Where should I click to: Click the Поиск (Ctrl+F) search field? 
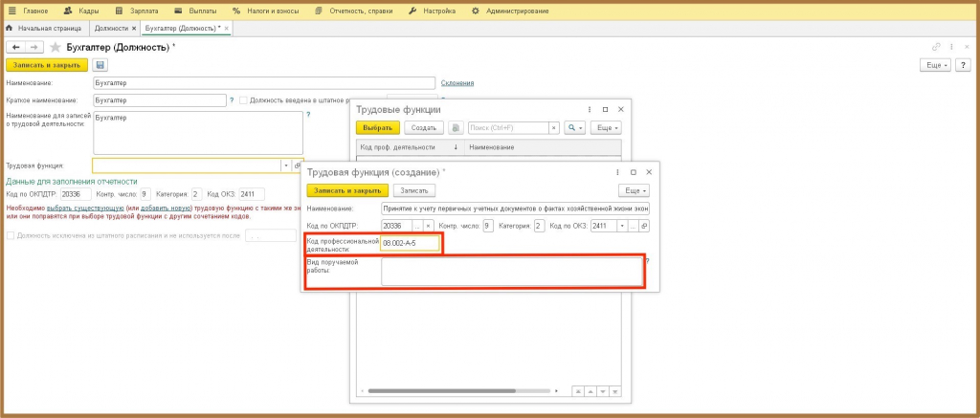[x=509, y=127]
